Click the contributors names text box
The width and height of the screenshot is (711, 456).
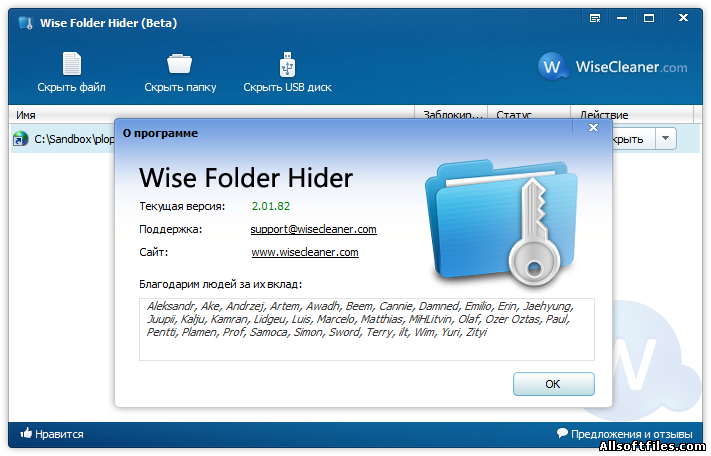click(x=366, y=330)
